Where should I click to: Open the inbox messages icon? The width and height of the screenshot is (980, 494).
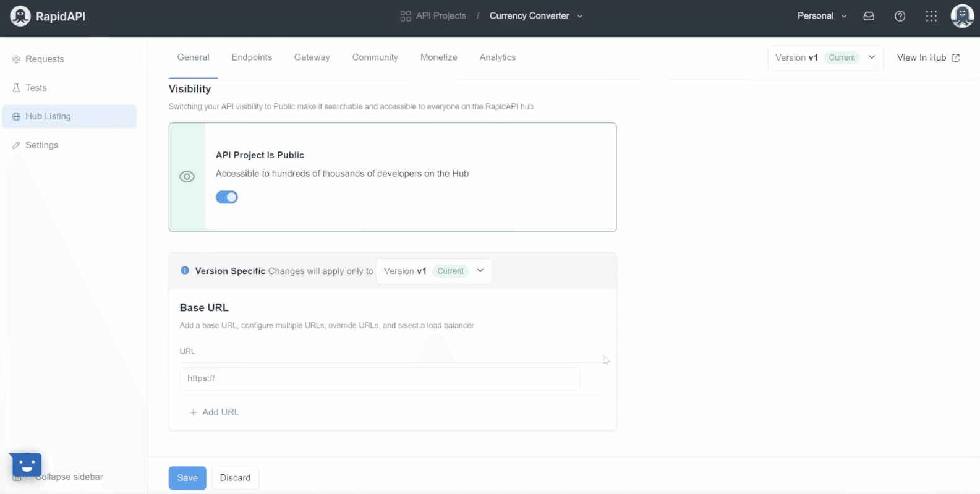pos(869,16)
